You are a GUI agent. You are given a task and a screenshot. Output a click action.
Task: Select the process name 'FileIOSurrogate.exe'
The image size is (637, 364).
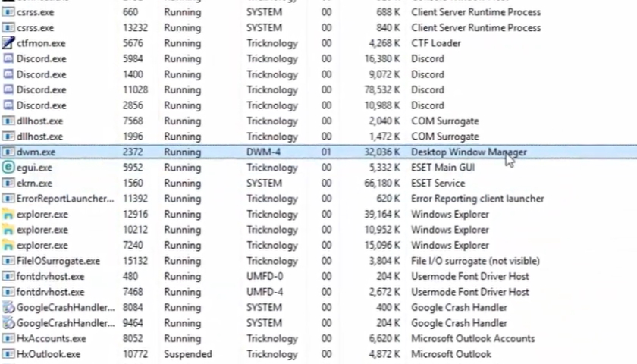pos(58,261)
